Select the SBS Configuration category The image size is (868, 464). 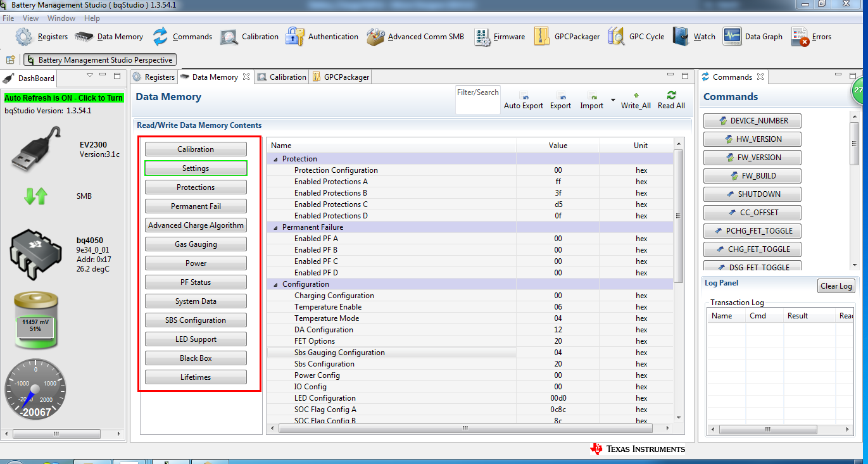[196, 320]
